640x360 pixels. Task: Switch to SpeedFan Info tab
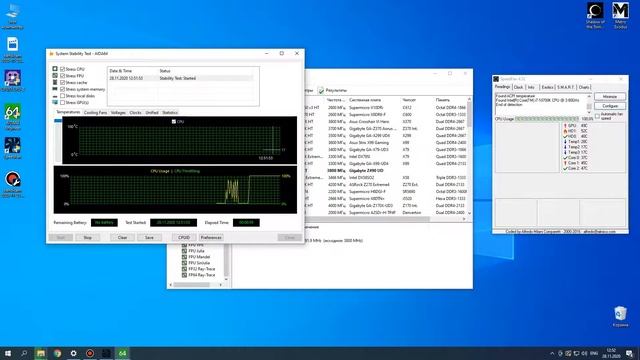click(531, 87)
